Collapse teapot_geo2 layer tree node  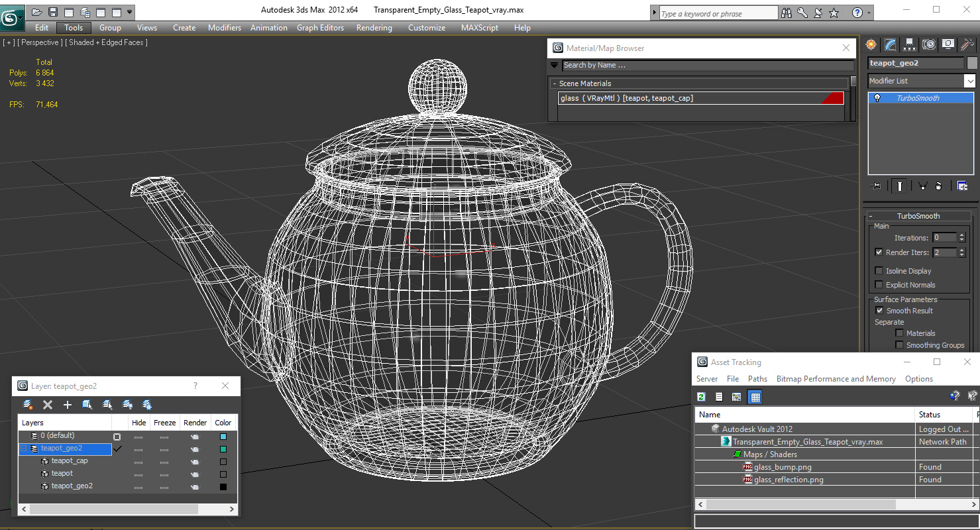23,449
